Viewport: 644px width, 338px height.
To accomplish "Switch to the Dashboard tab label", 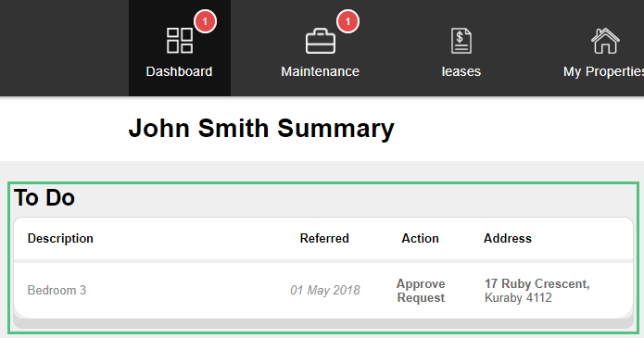I will coord(179,71).
